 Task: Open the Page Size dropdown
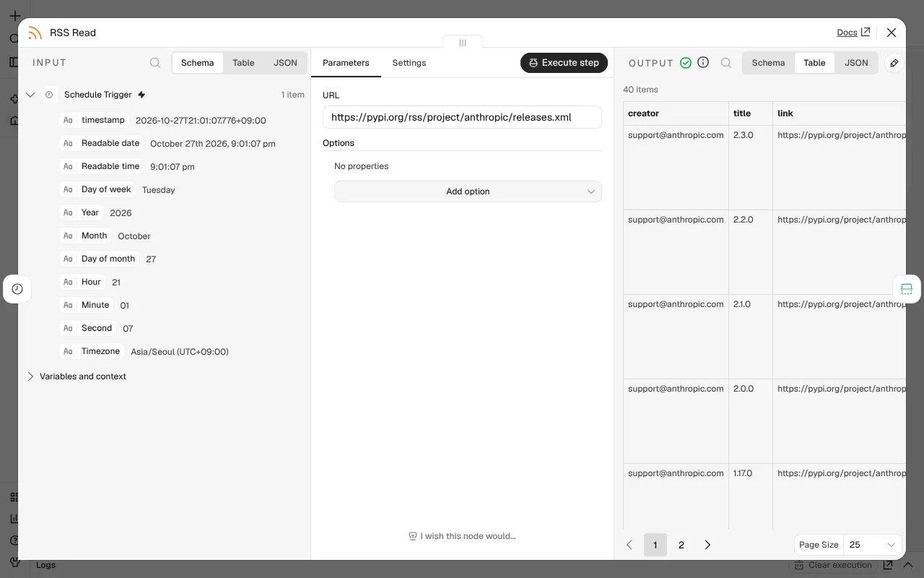click(x=871, y=545)
